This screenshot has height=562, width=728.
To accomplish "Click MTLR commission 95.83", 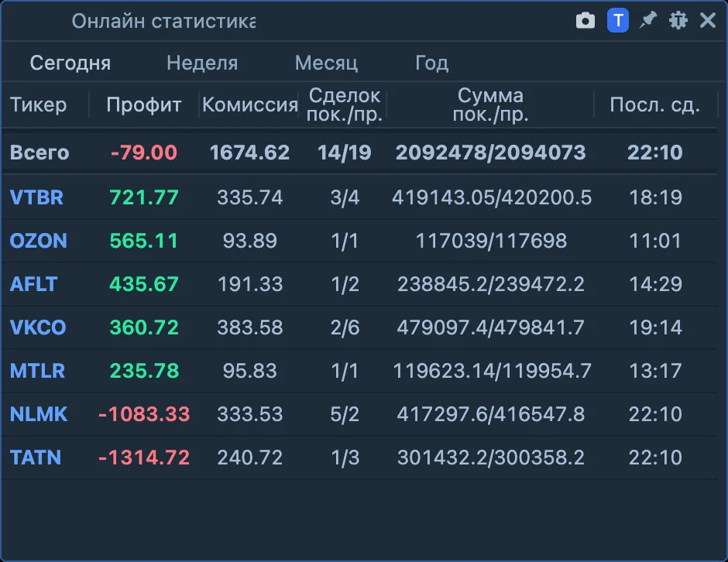I will pyautogui.click(x=250, y=371).
